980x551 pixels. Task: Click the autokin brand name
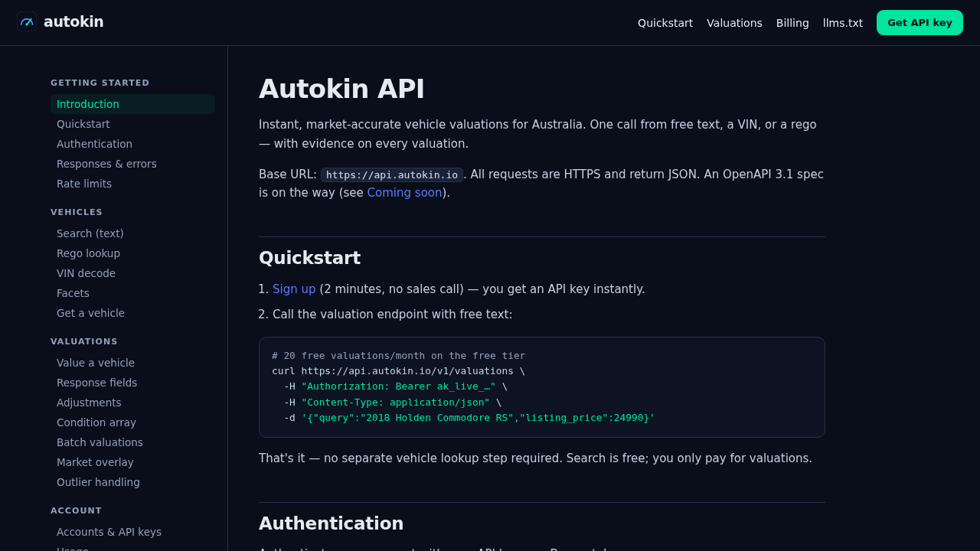pos(73,21)
